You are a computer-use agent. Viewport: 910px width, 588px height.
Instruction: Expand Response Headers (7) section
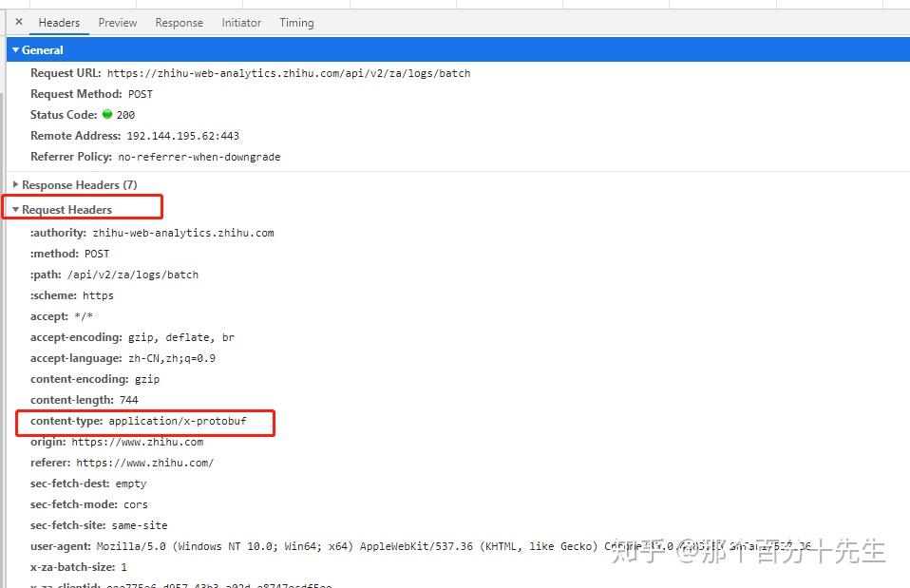tap(16, 184)
